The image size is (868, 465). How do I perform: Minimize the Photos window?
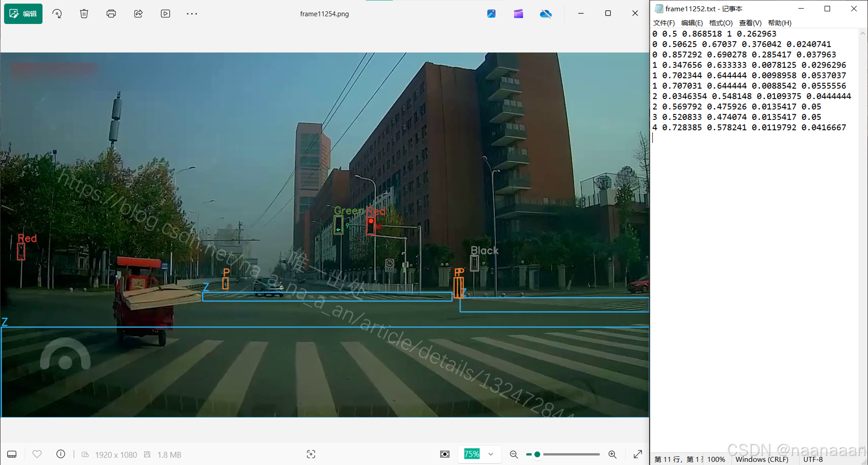[x=581, y=14]
